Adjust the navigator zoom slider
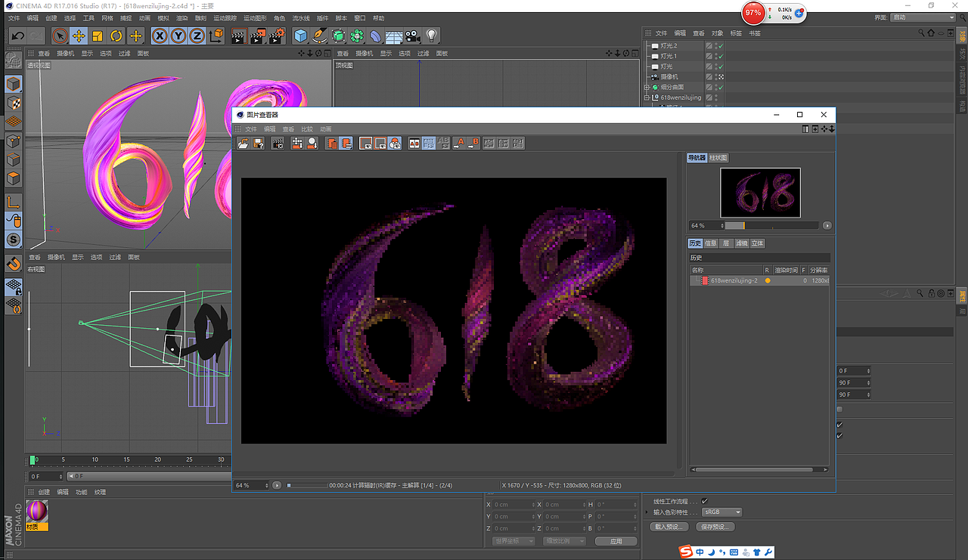The width and height of the screenshot is (968, 560). (x=771, y=225)
